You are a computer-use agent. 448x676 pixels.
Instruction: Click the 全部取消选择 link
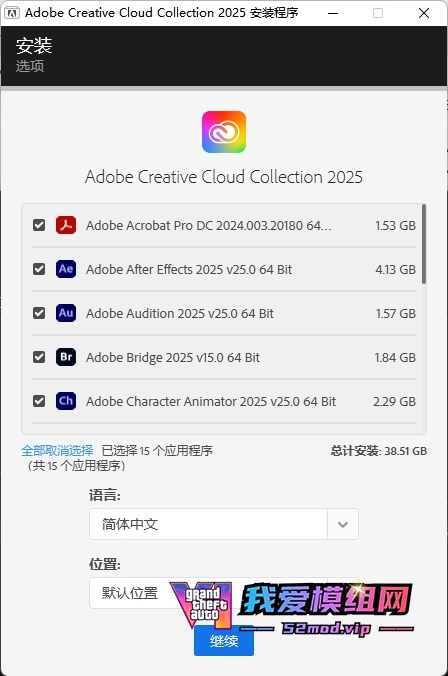(57, 451)
